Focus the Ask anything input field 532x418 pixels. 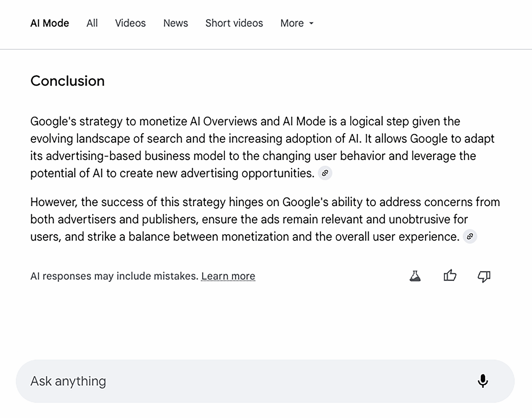234,381
